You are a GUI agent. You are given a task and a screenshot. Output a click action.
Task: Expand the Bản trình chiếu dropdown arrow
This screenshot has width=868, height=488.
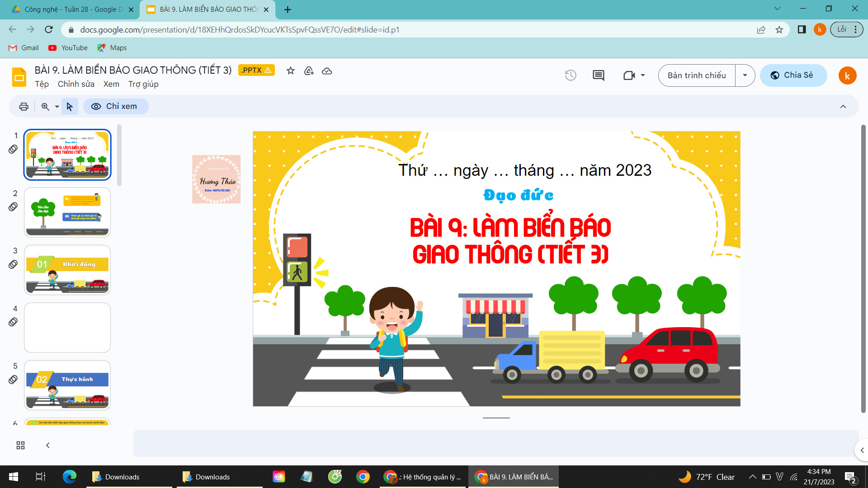click(x=745, y=75)
